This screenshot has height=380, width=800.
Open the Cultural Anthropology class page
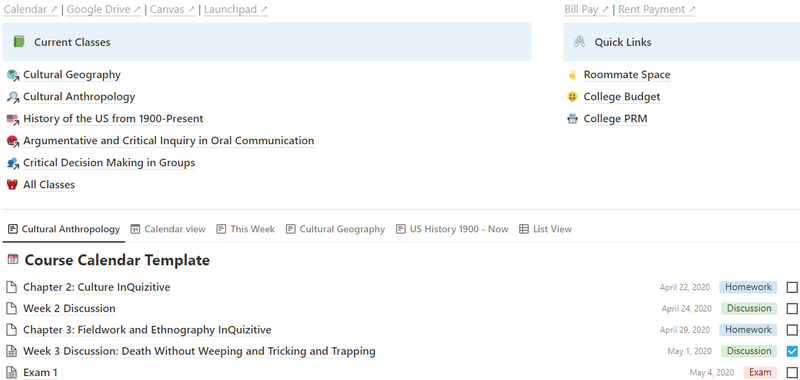coord(79,97)
